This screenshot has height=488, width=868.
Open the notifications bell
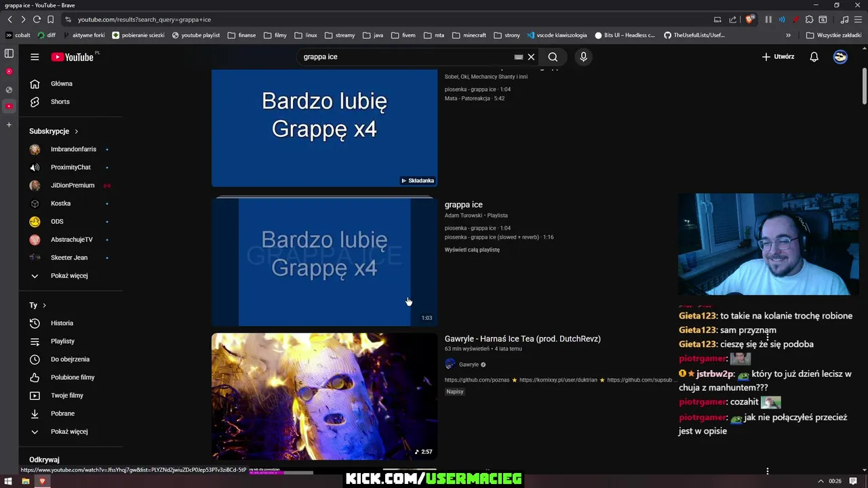click(814, 57)
